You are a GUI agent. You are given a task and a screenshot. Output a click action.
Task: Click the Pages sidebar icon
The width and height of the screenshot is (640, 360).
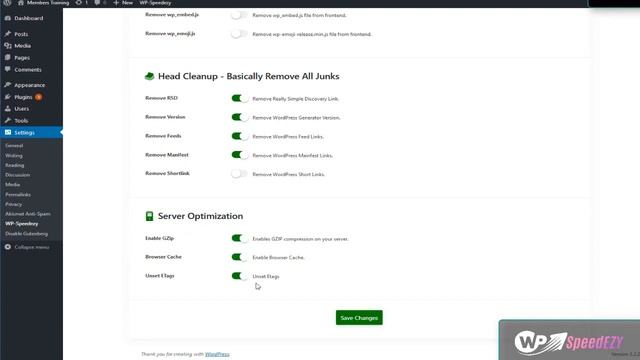click(x=8, y=58)
